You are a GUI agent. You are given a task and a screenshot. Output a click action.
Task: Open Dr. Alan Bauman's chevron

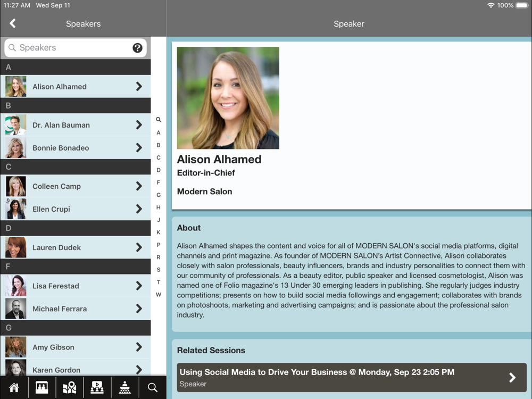(x=139, y=125)
